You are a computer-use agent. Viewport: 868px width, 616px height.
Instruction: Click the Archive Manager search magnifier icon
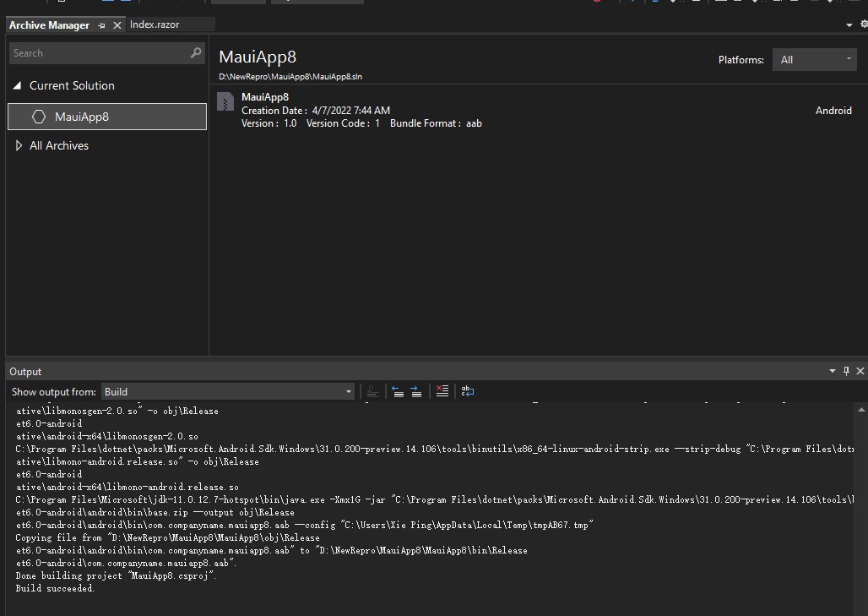(x=195, y=52)
